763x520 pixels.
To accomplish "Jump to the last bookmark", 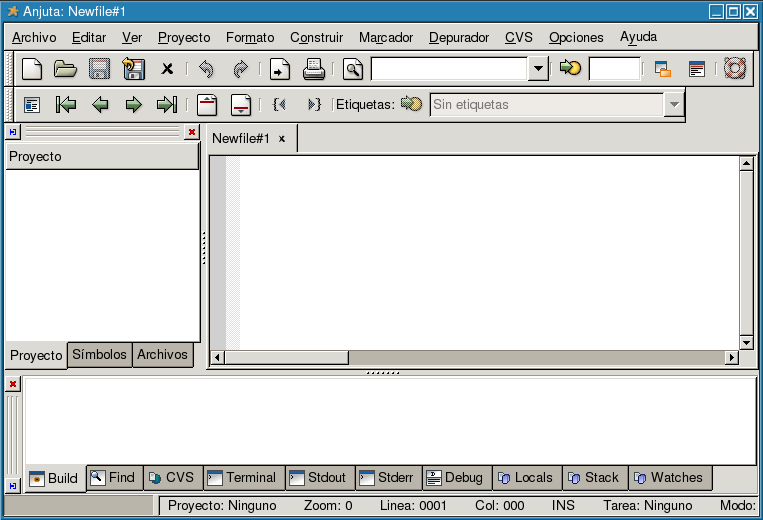I will (167, 104).
